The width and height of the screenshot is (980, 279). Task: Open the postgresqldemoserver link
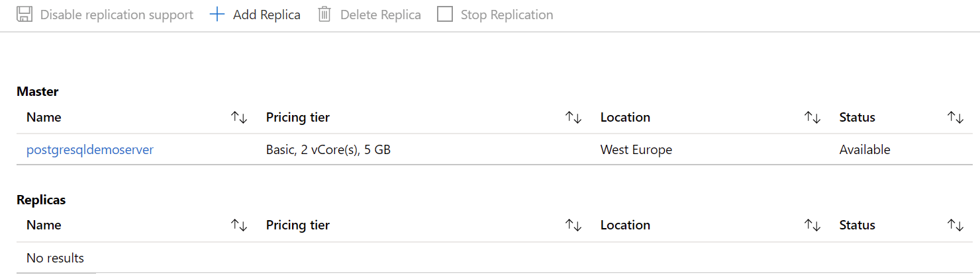pyautogui.click(x=90, y=150)
